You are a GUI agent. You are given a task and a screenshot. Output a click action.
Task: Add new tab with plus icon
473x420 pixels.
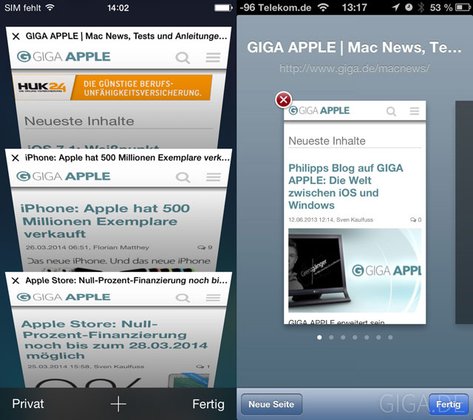pyautogui.click(x=118, y=404)
